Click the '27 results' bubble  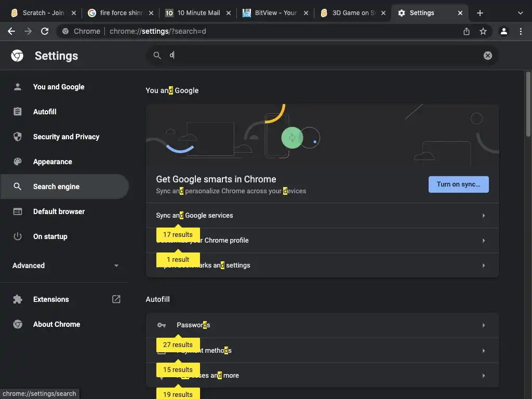[178, 345]
